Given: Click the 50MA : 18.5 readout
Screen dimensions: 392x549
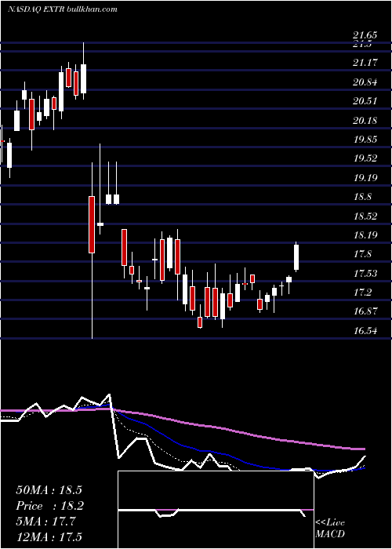Looking at the screenshot, I should click(49, 490).
